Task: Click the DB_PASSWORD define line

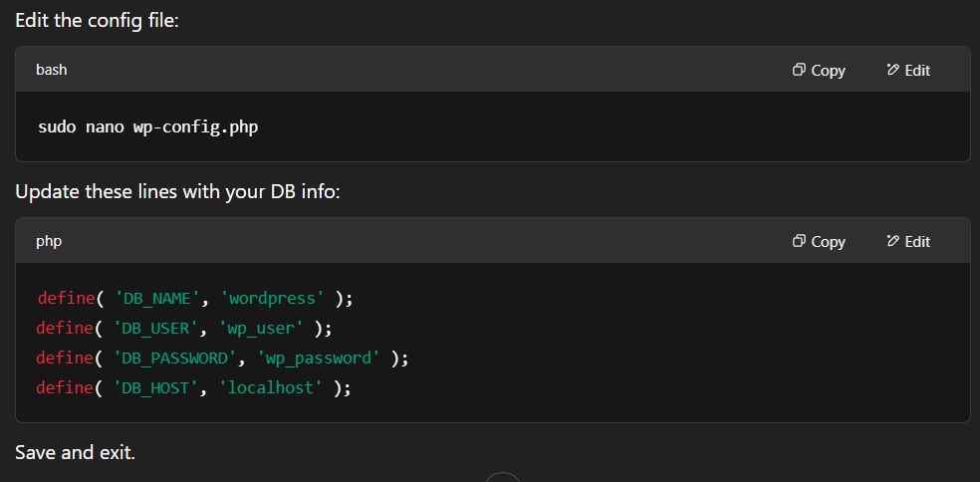Action: 222,359
